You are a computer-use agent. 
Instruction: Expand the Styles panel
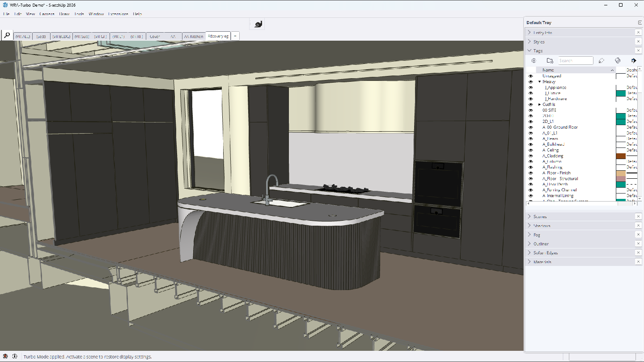click(530, 42)
